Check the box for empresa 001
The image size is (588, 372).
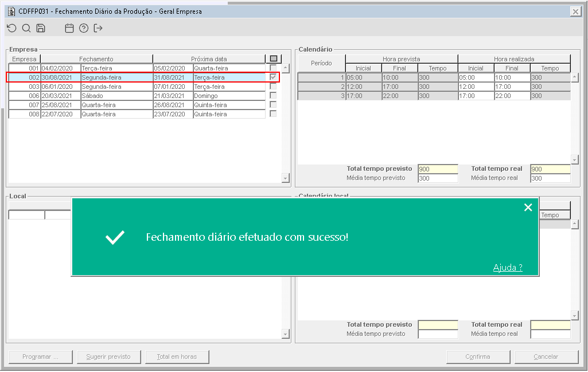(273, 68)
